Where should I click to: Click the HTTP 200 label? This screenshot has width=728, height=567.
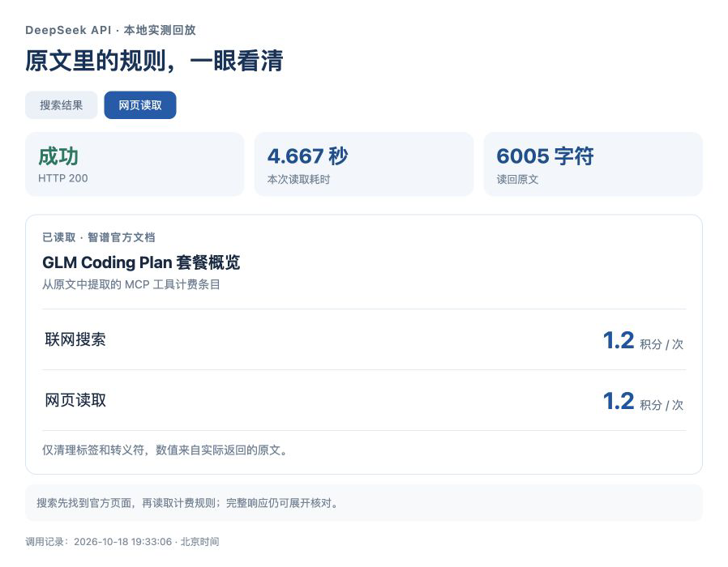[62, 178]
